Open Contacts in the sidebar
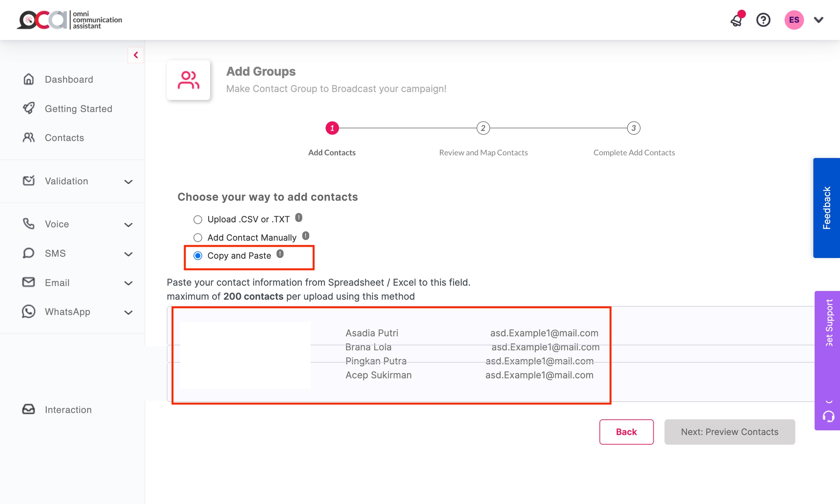 64,138
